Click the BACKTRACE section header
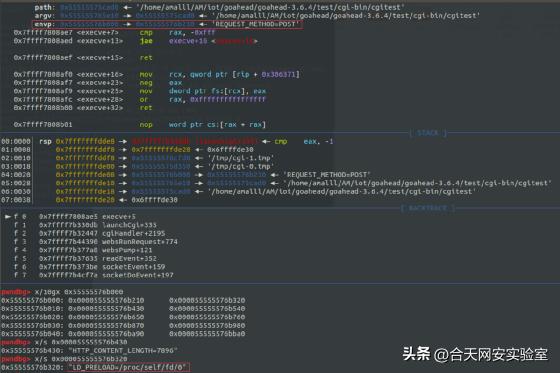The height and width of the screenshot is (373, 560). 428,208
